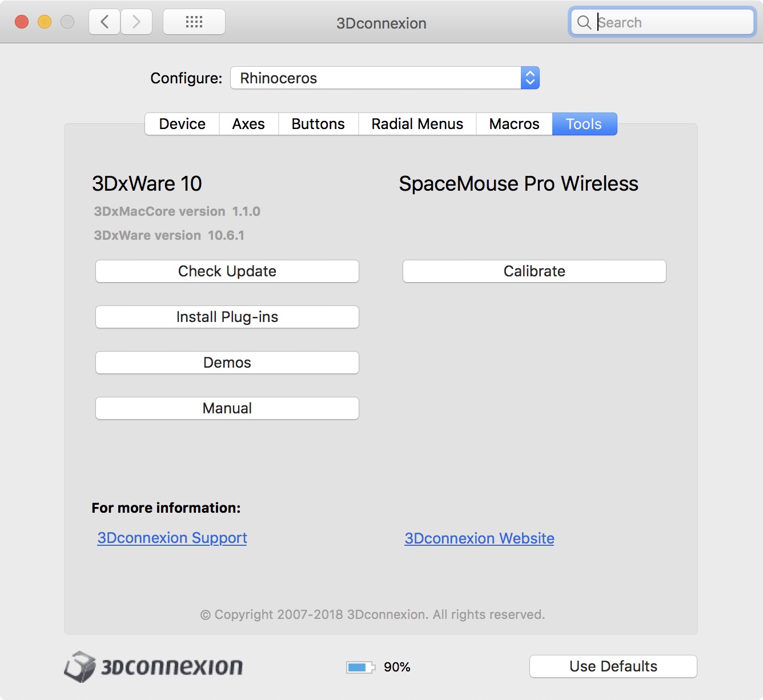Focus the Search input field

pos(662,22)
